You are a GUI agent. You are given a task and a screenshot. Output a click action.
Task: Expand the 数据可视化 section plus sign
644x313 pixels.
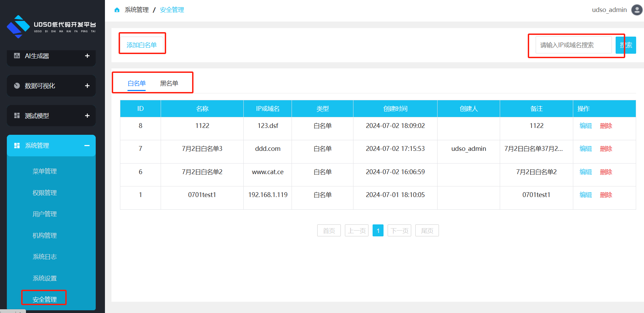pyautogui.click(x=87, y=86)
